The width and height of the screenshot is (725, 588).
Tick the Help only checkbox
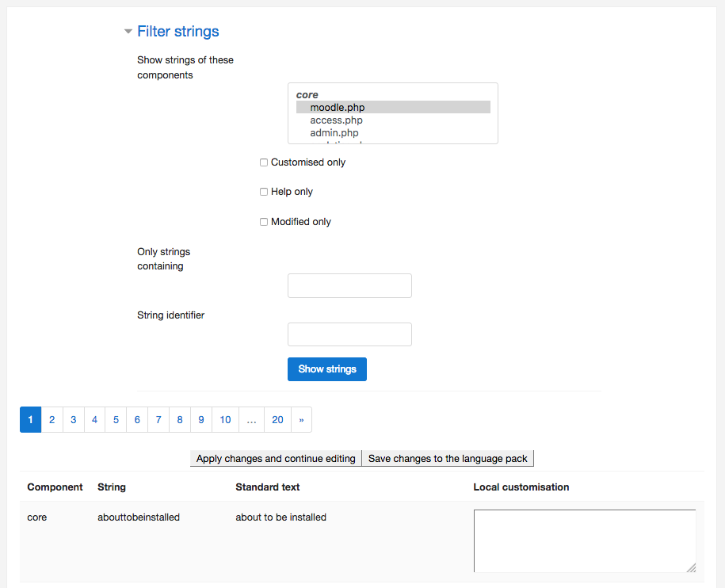[x=264, y=192]
